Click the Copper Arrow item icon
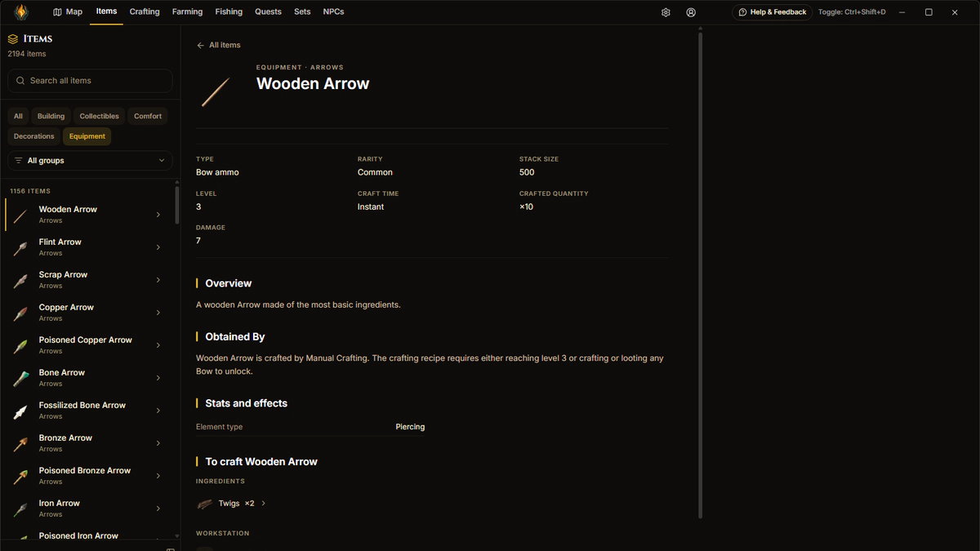 coord(21,313)
